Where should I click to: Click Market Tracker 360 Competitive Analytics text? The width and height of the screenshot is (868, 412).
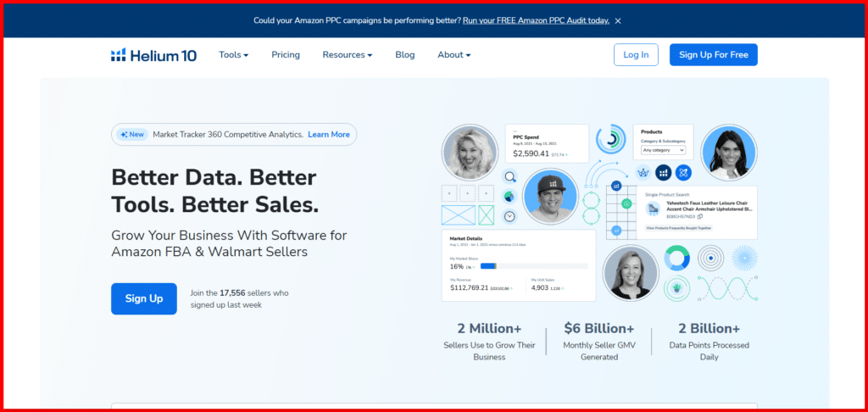coord(228,135)
